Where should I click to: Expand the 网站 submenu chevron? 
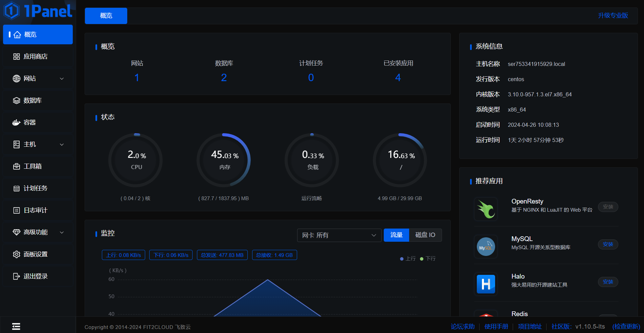click(x=62, y=78)
